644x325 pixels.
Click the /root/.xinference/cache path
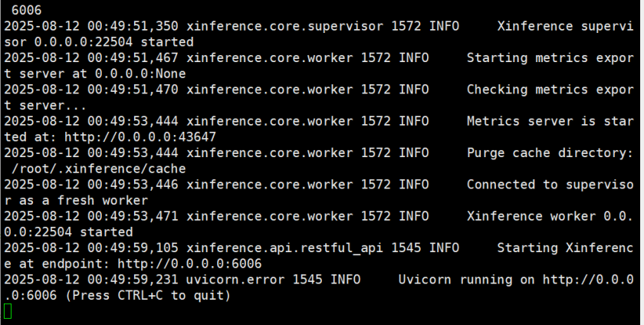[x=99, y=169]
